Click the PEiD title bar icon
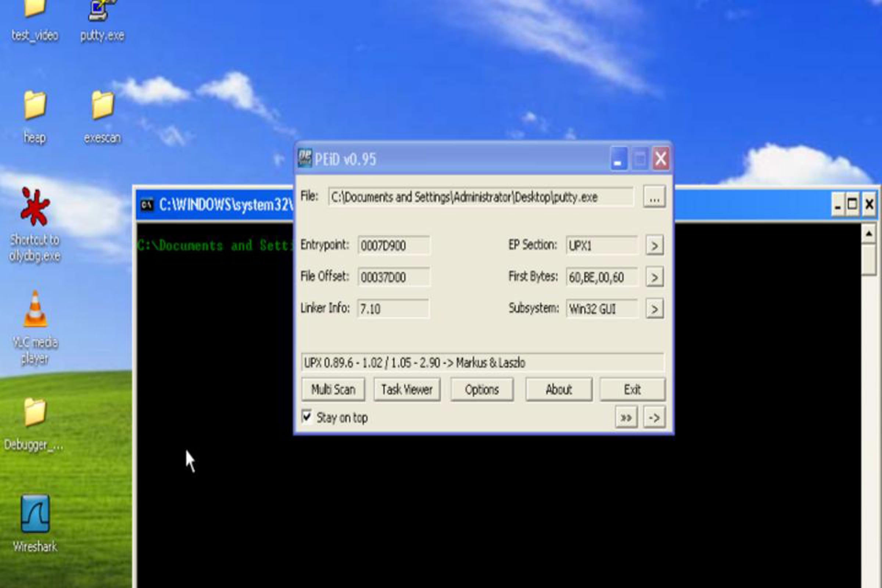The image size is (882, 588). tap(305, 159)
